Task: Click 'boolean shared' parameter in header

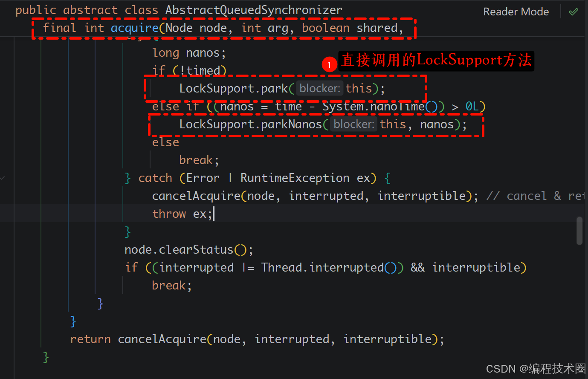Action: click(350, 28)
